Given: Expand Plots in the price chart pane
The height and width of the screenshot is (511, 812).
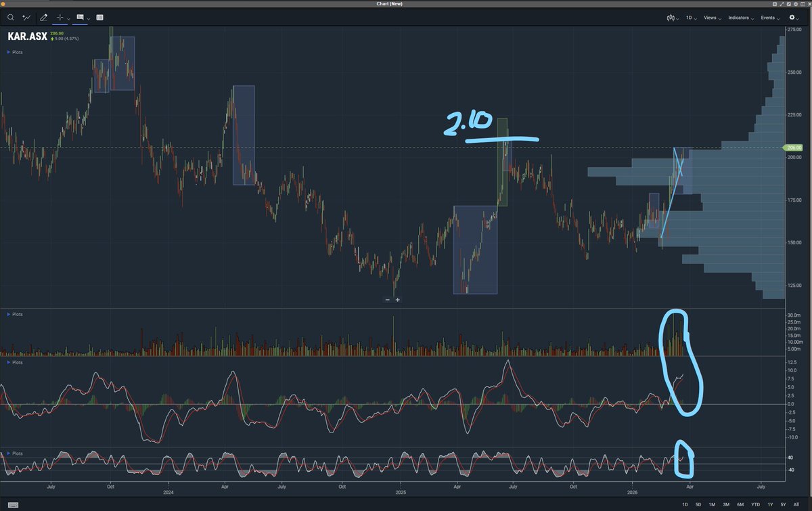Looking at the screenshot, I should pyautogui.click(x=14, y=51).
